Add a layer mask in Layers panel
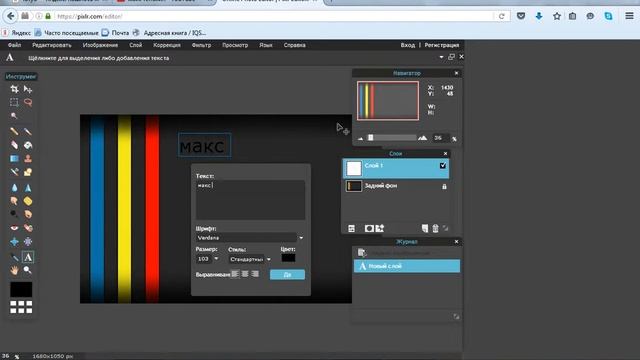The width and height of the screenshot is (640, 360). click(369, 229)
